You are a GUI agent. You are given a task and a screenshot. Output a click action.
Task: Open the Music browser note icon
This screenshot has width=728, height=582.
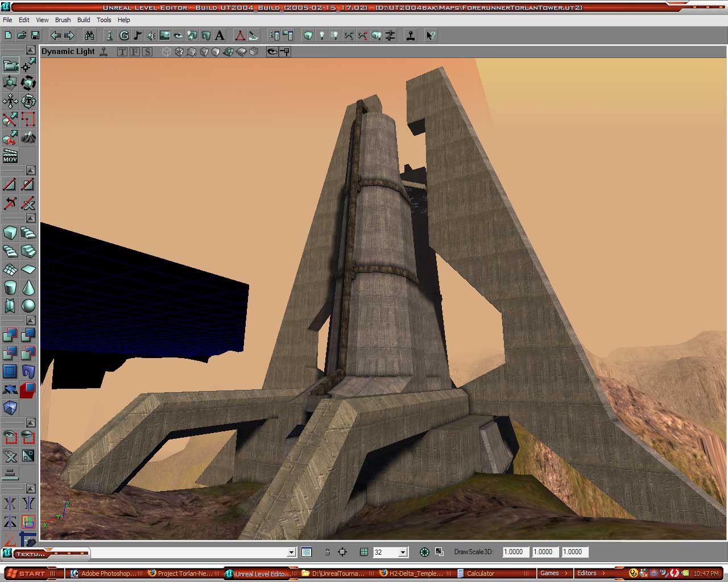click(138, 35)
